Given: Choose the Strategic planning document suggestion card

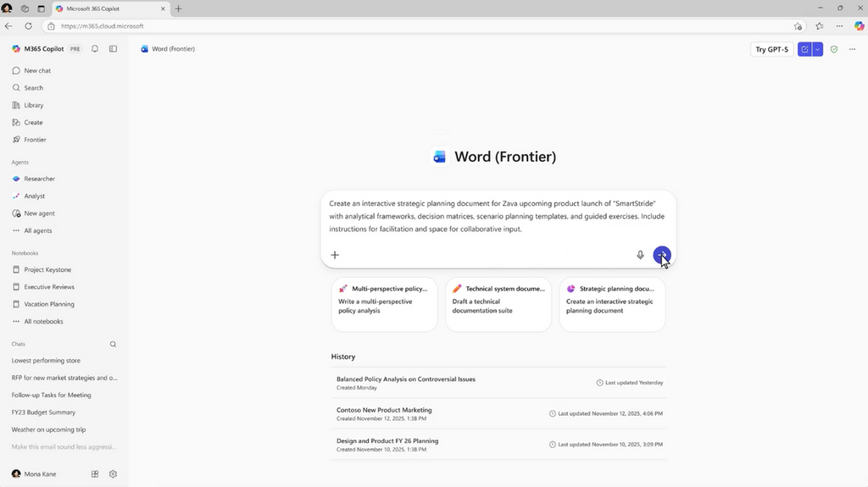Looking at the screenshot, I should pos(612,304).
